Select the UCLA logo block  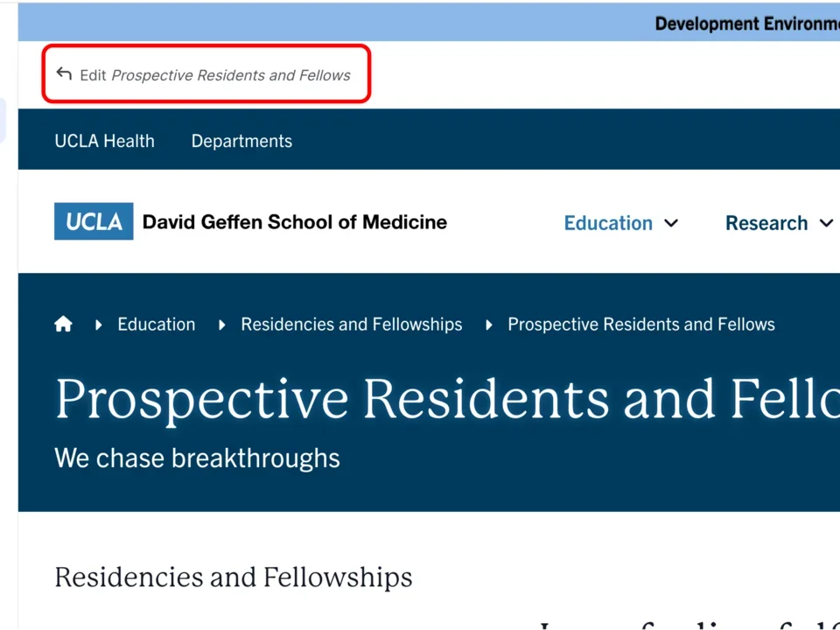93,221
